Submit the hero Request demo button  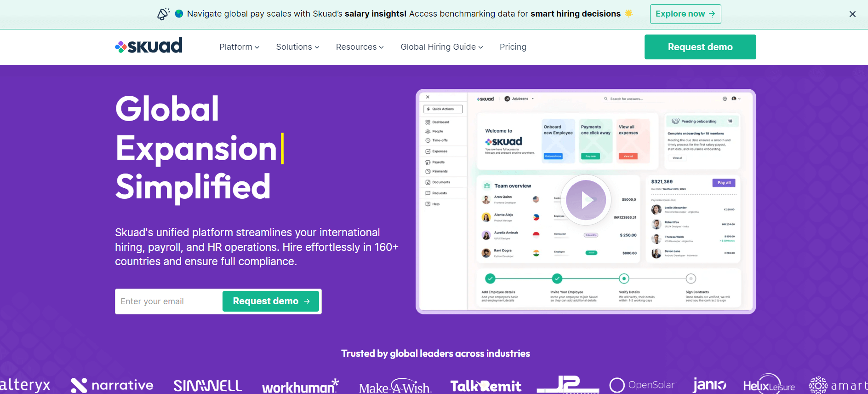tap(271, 301)
